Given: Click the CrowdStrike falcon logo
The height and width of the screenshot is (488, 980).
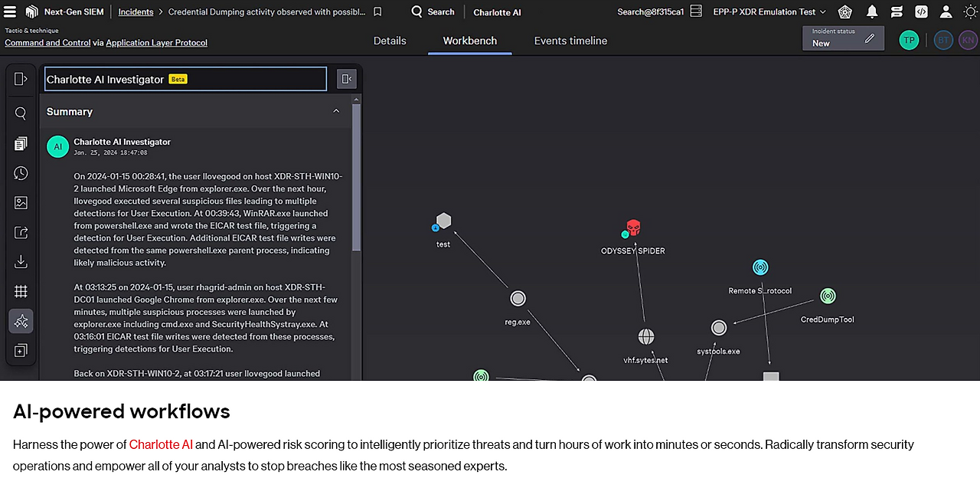Looking at the screenshot, I should 31,11.
